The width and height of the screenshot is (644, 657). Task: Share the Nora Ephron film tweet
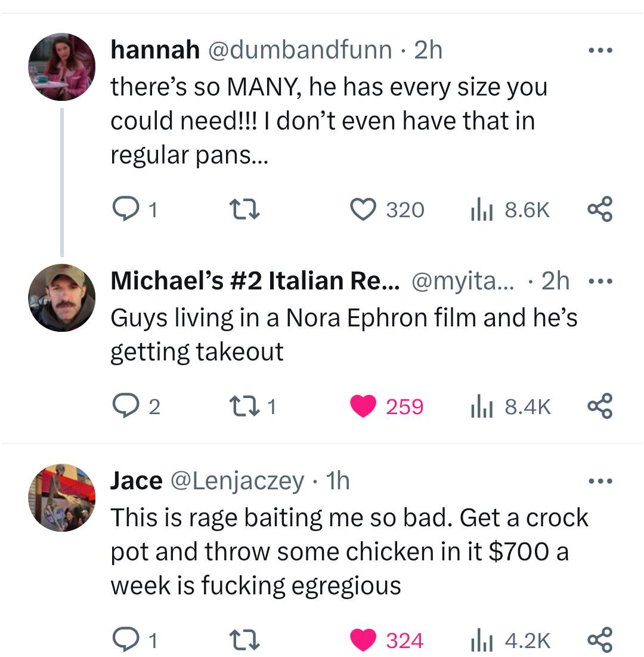coord(599,406)
